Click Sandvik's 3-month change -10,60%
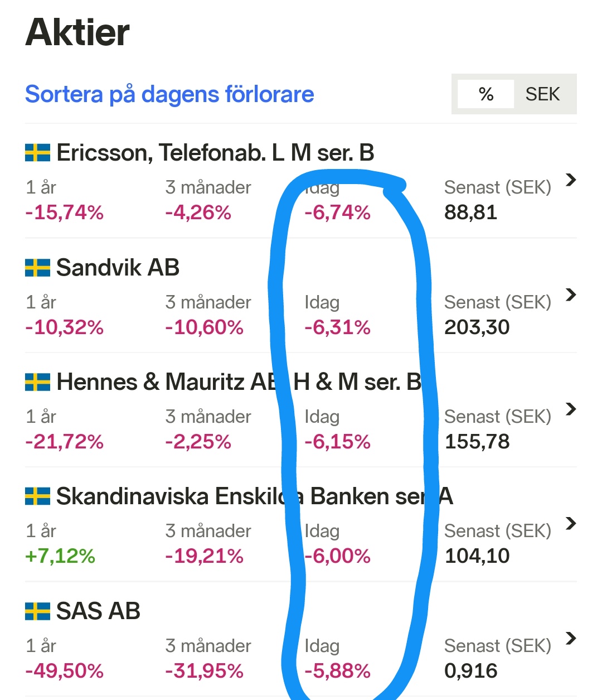Viewport: 602px width, 700px height. (x=204, y=327)
